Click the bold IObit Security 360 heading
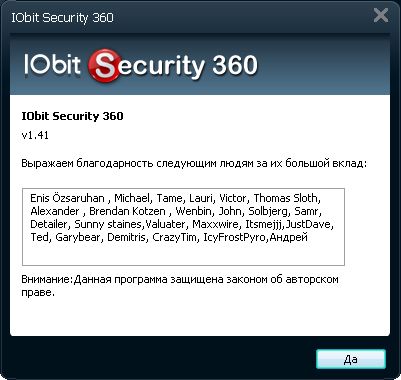Image resolution: width=401 pixels, height=380 pixels. [x=72, y=116]
